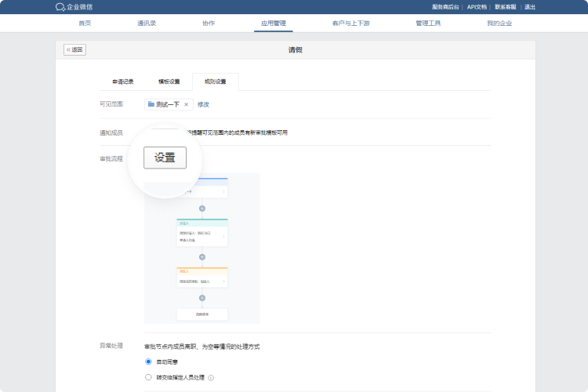Click the 修改 link for visible range
The height and width of the screenshot is (392, 588).
point(203,104)
